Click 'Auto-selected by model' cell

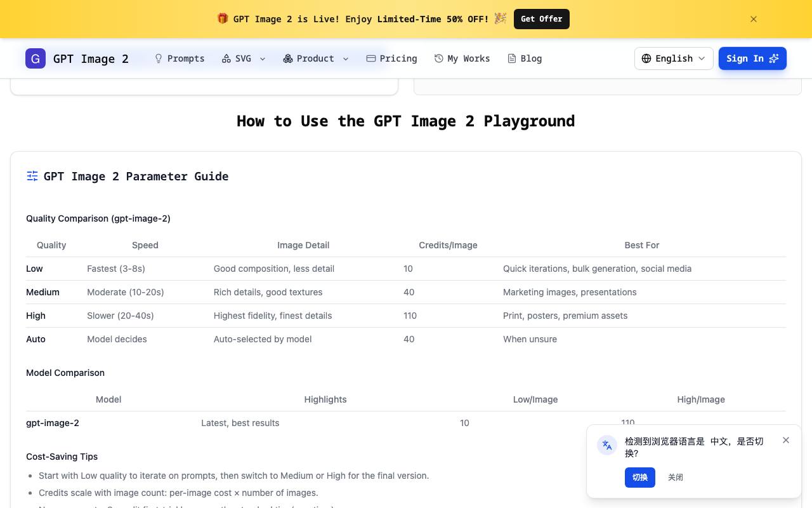pyautogui.click(x=263, y=339)
